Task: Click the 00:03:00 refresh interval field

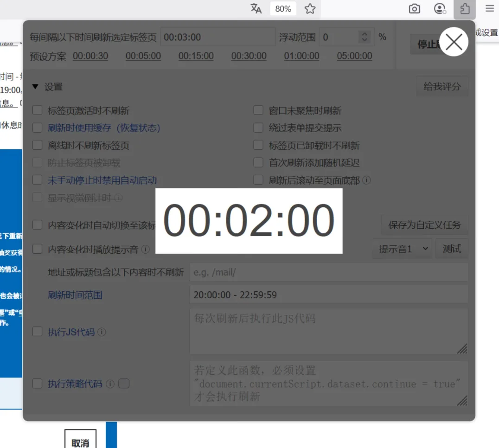Action: click(x=218, y=37)
